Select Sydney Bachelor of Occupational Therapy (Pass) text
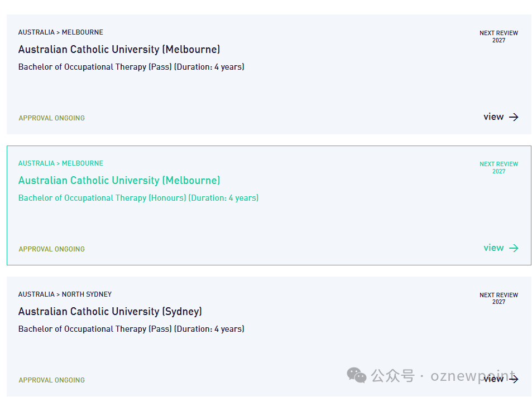Image resolution: width=532 pixels, height=397 pixels. coord(131,329)
